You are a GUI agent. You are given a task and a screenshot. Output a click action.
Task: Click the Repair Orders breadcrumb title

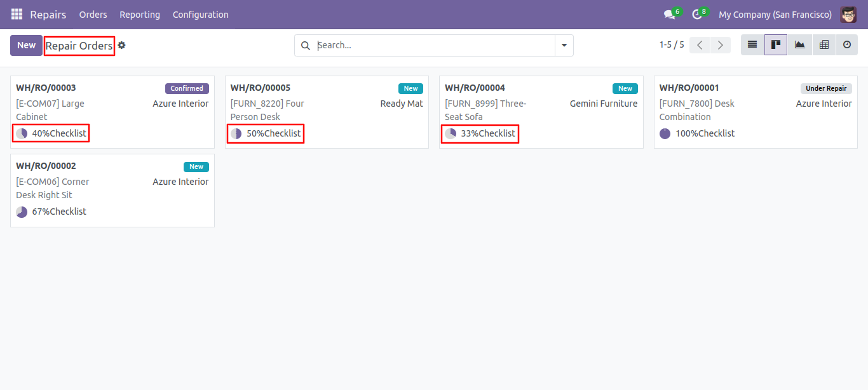click(x=79, y=46)
